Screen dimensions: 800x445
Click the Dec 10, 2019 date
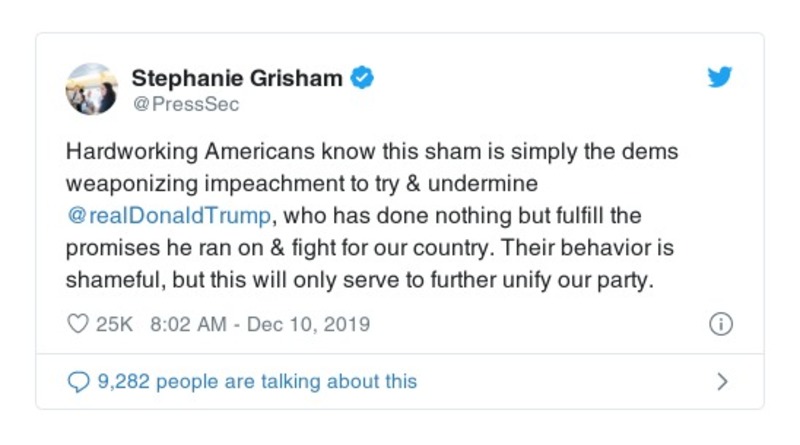(310, 325)
